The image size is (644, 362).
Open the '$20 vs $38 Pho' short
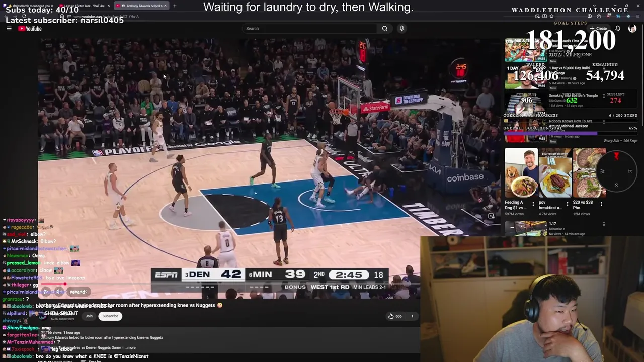pyautogui.click(x=589, y=172)
